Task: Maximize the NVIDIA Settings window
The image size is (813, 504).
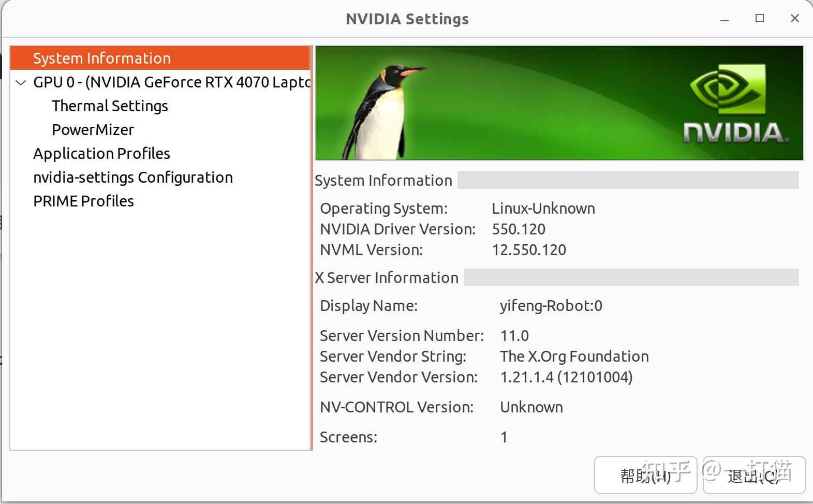Action: (x=760, y=19)
